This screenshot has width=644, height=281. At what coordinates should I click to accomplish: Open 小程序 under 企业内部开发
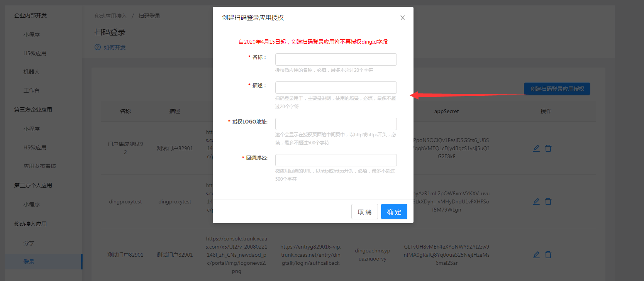coord(32,35)
